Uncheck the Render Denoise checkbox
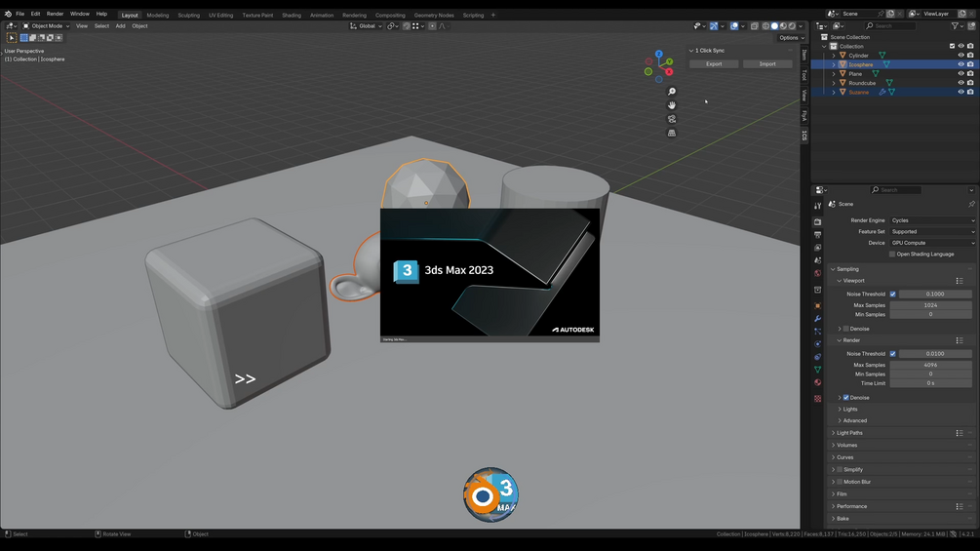The image size is (980, 551). point(845,397)
